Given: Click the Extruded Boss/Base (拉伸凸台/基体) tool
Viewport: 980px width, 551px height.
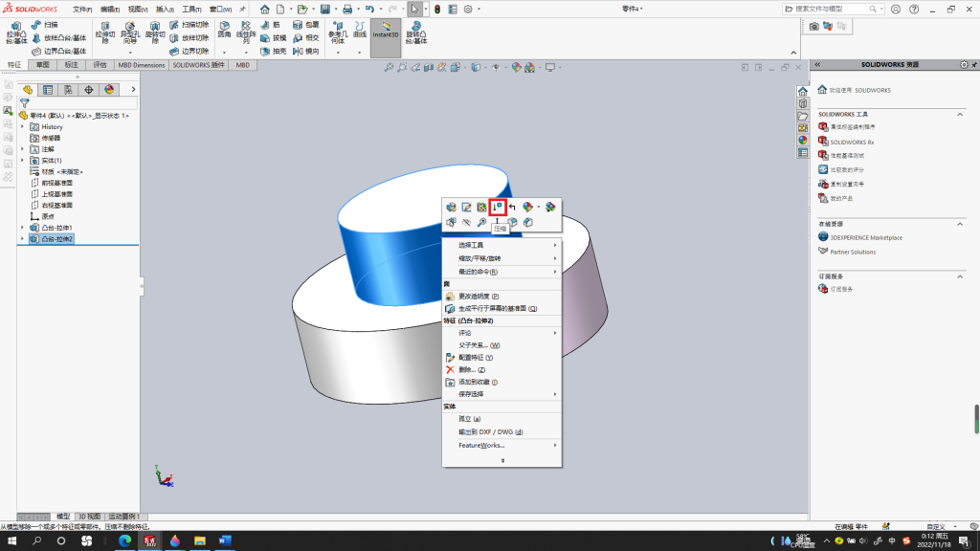Looking at the screenshot, I should coord(16,33).
